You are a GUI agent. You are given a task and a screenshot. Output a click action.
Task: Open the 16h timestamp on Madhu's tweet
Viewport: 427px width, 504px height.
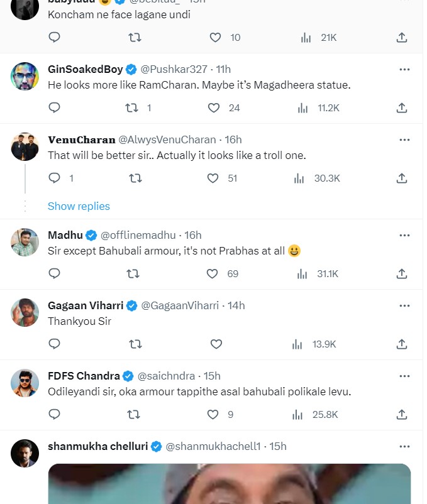coord(193,235)
